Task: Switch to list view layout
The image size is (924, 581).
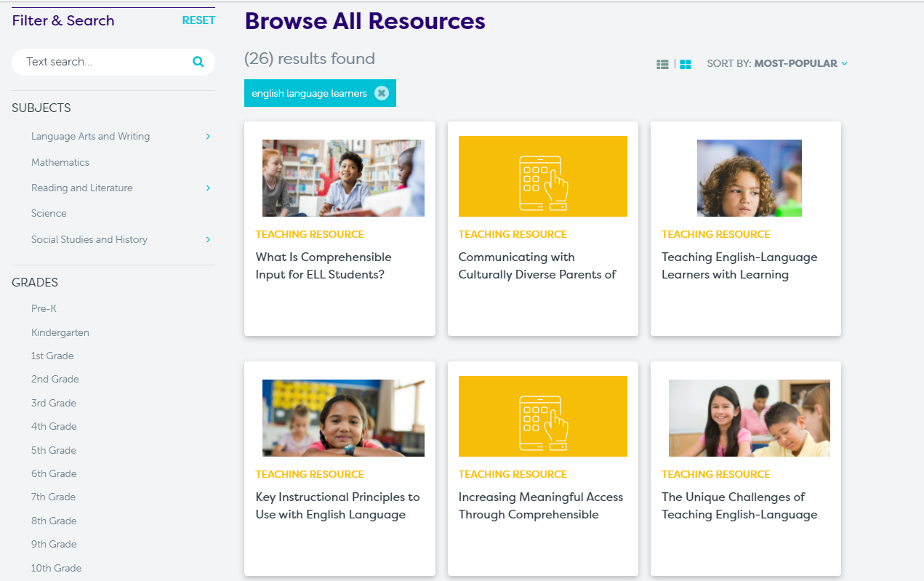Action: point(662,64)
